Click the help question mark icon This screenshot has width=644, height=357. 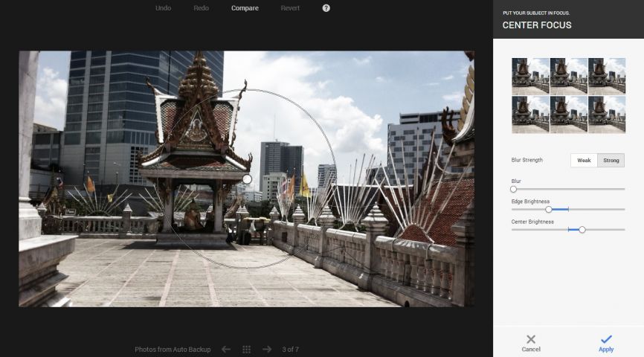point(326,8)
